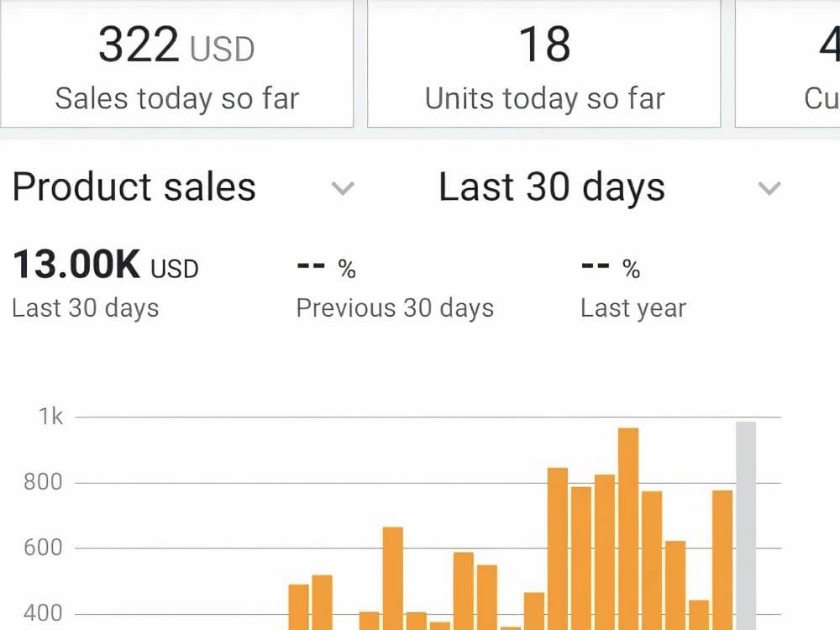The width and height of the screenshot is (840, 630).
Task: Select the lone orange bar peaking above 600
Action: (392, 579)
